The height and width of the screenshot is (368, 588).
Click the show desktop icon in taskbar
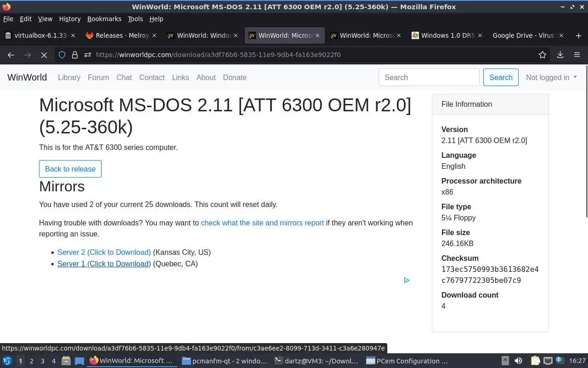coord(79,361)
